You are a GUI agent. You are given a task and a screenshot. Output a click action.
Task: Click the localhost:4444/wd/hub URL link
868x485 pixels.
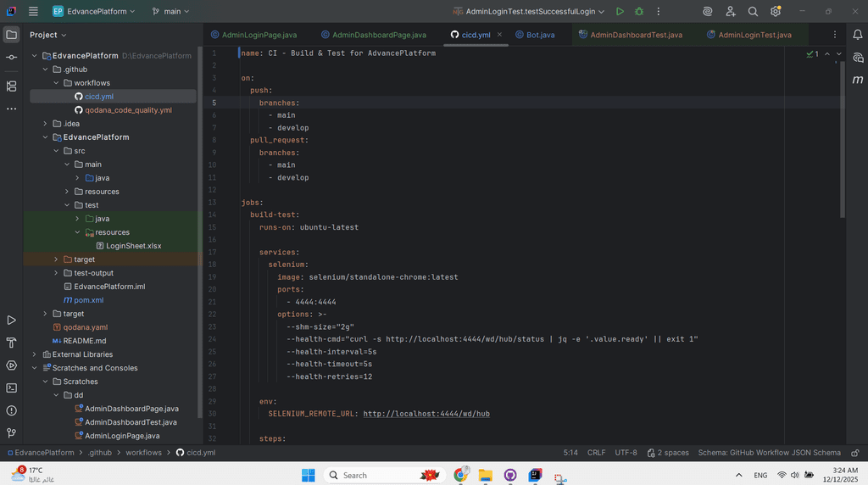point(426,414)
